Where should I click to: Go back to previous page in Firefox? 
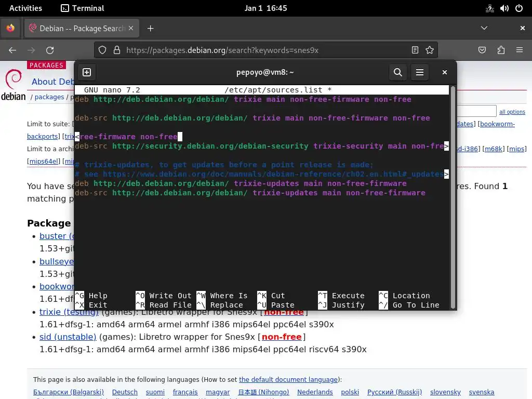[x=12, y=50]
